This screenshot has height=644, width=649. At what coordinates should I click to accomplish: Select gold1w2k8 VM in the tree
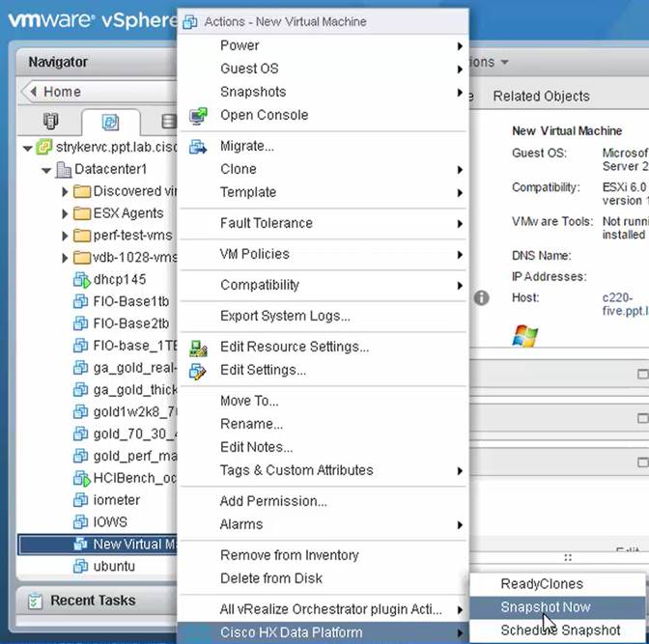pos(98,412)
